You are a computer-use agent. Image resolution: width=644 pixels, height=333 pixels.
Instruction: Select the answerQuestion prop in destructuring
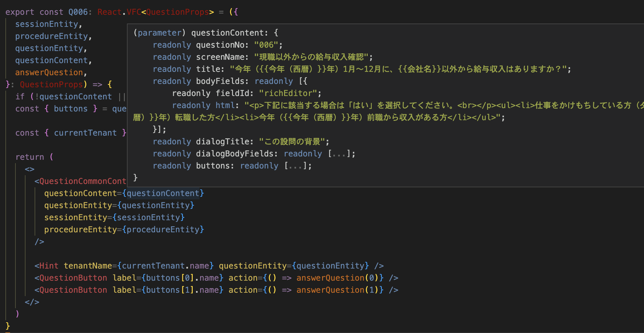(x=49, y=72)
